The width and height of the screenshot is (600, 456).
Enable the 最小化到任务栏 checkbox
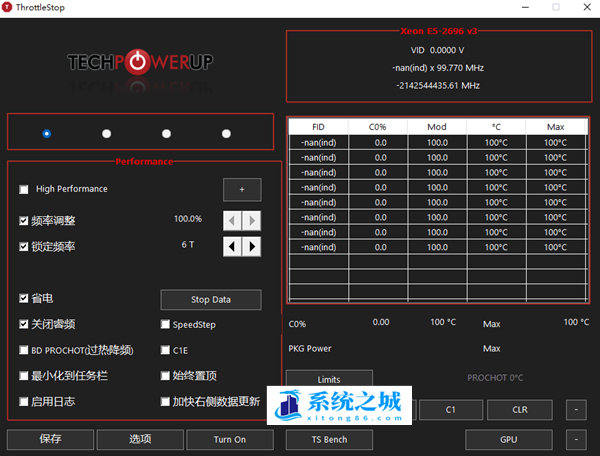pyautogui.click(x=24, y=376)
